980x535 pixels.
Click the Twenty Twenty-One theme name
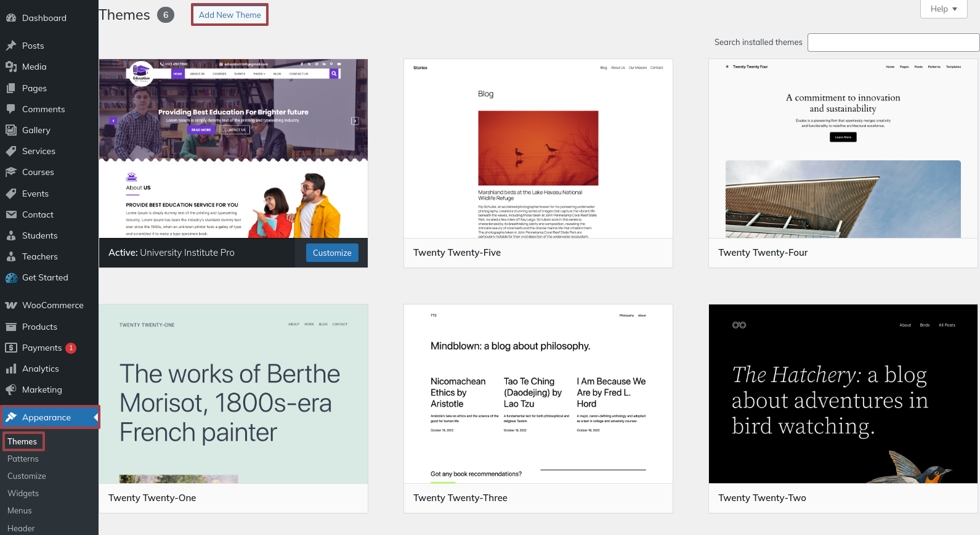click(152, 498)
